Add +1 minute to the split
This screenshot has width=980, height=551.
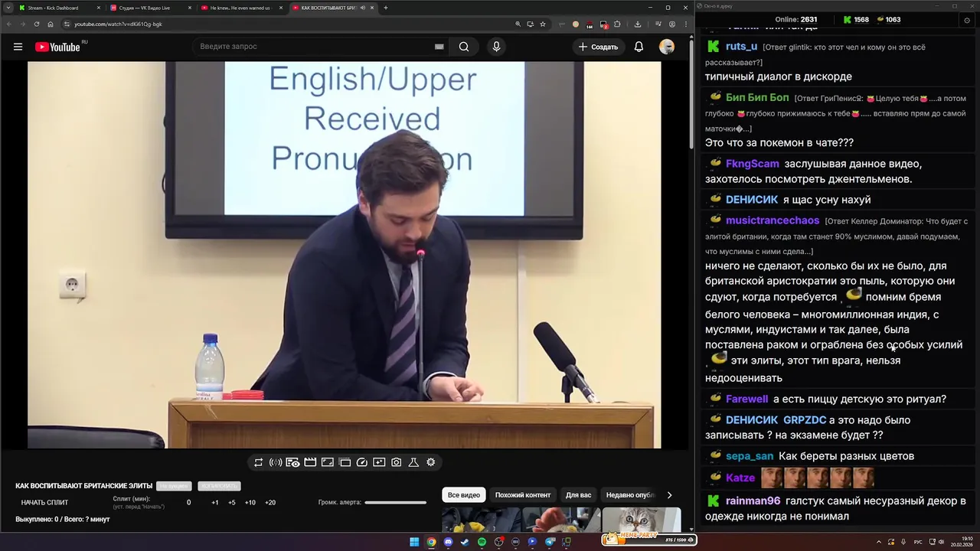pyautogui.click(x=215, y=503)
